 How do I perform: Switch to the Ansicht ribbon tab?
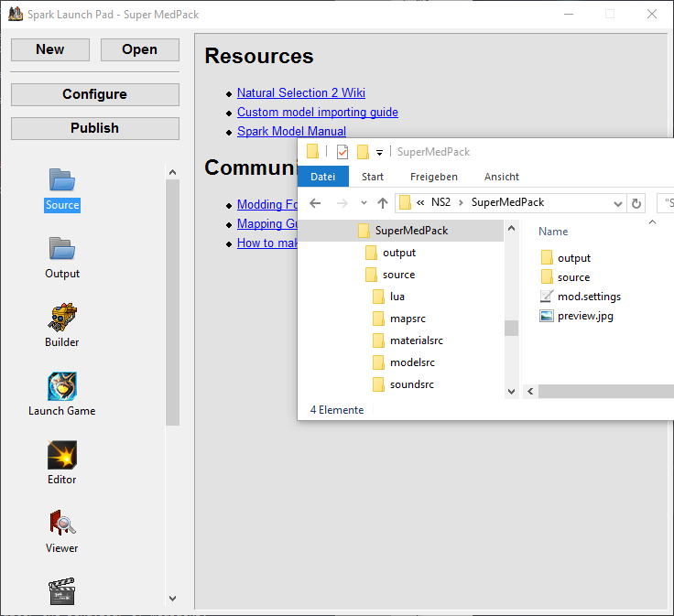(x=502, y=177)
